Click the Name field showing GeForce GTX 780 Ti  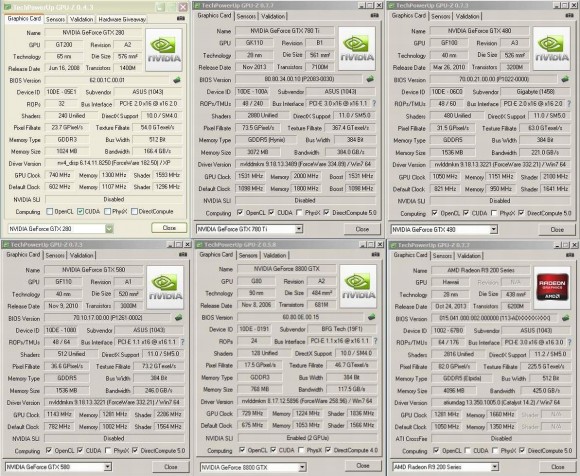(285, 31)
